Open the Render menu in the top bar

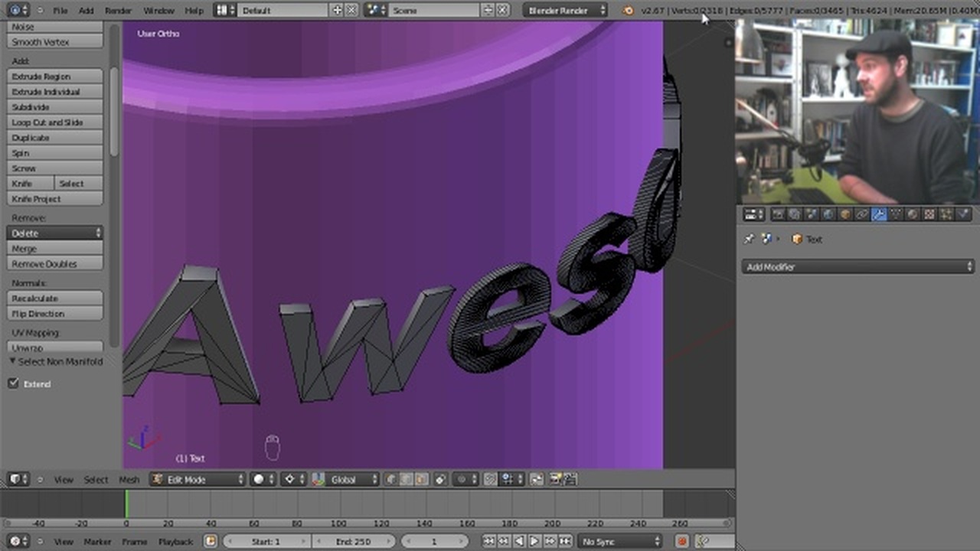pyautogui.click(x=118, y=11)
